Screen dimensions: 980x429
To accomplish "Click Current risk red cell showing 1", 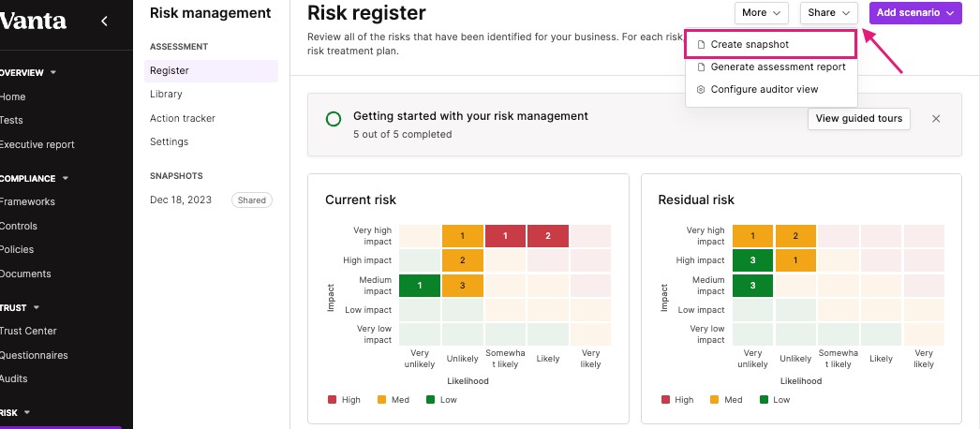I will [505, 236].
